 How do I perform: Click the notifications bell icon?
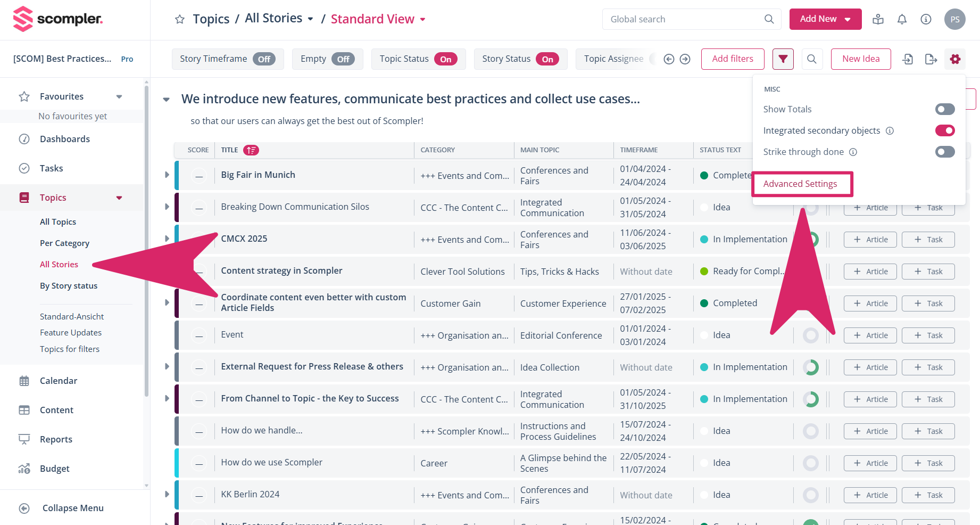pos(902,19)
